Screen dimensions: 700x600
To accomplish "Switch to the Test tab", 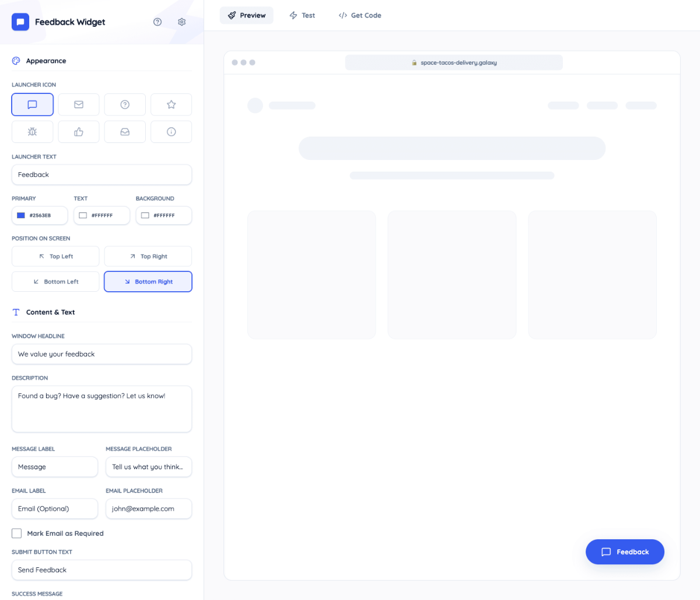I will (302, 15).
